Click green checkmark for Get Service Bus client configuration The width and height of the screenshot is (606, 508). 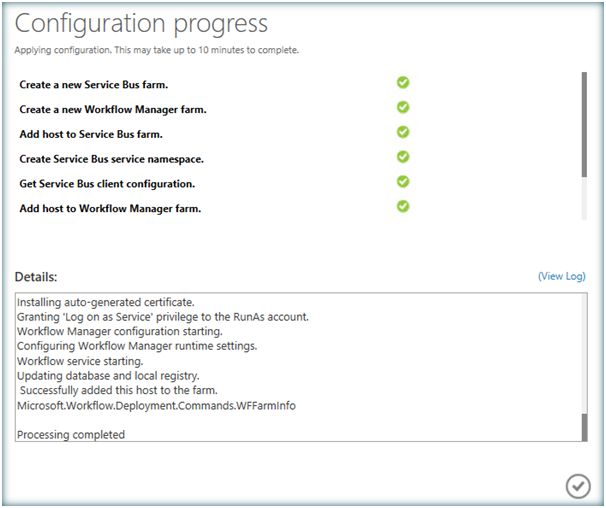pos(403,182)
